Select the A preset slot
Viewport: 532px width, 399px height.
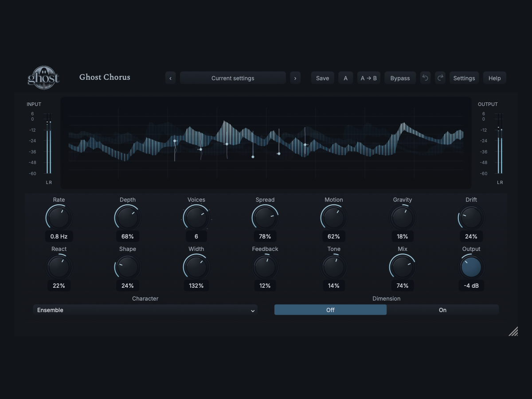[x=346, y=78]
